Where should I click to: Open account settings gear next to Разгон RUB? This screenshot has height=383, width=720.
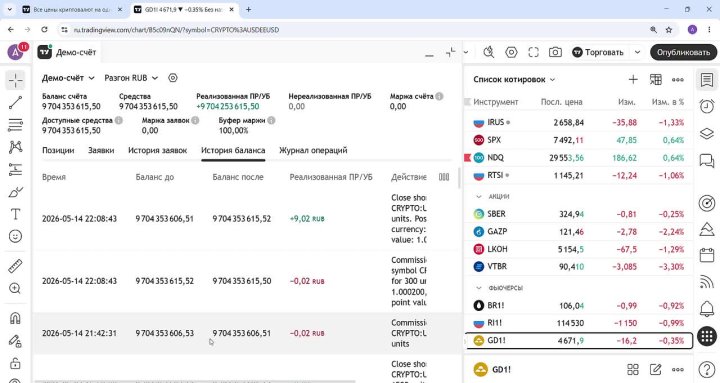pos(173,78)
